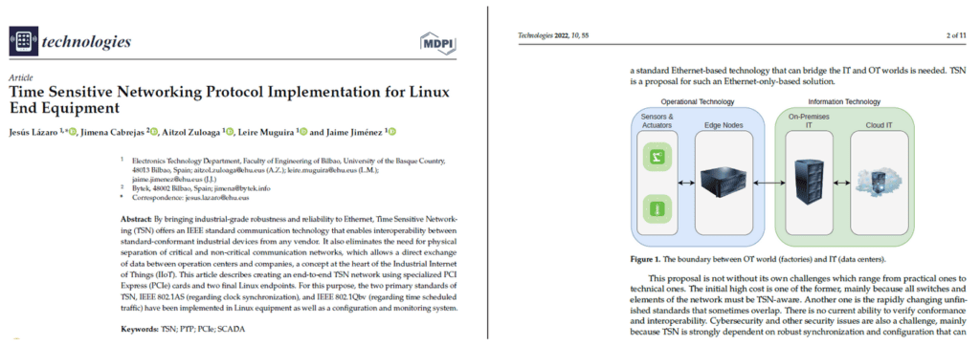Click the technologies journal logo icon

(23, 41)
